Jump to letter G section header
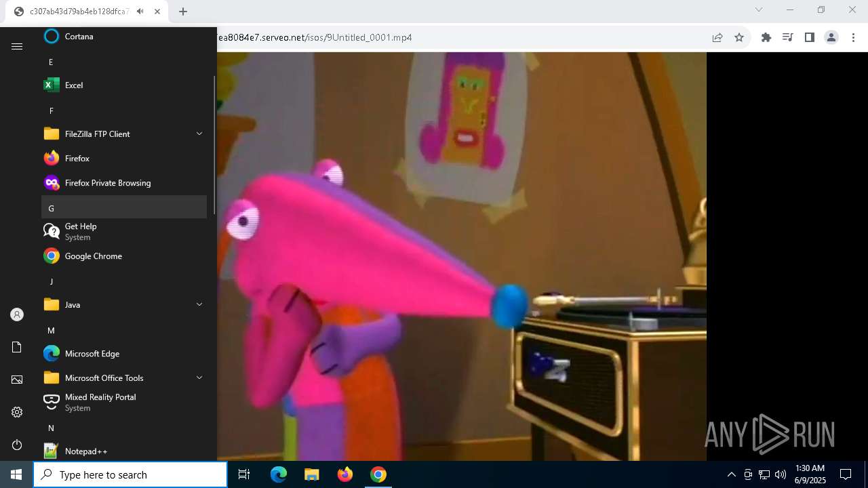The width and height of the screenshot is (868, 488). point(124,207)
